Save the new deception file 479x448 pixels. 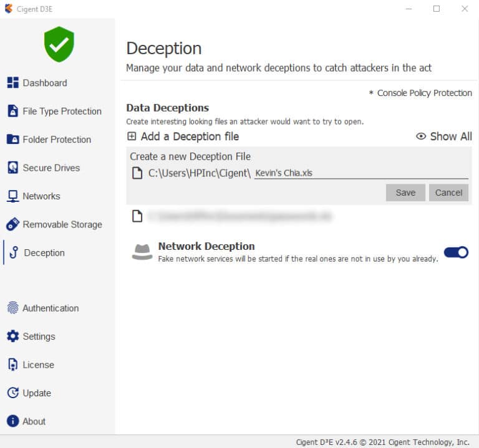pyautogui.click(x=405, y=193)
